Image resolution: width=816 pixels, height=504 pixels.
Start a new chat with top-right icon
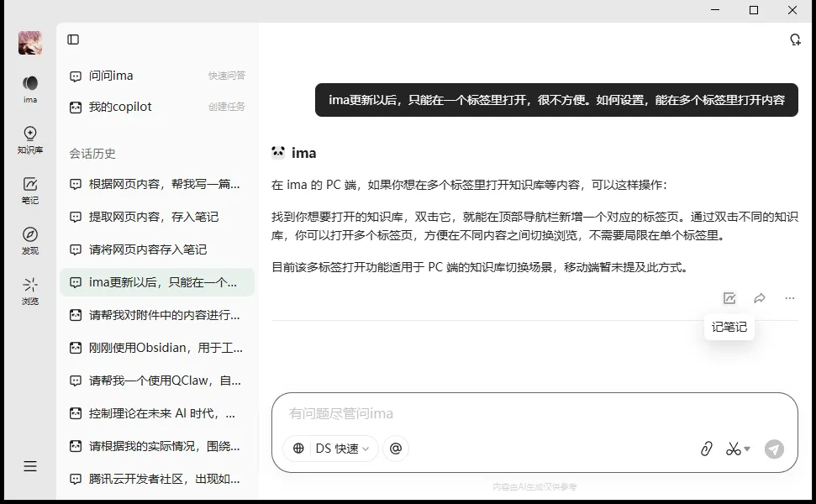pyautogui.click(x=795, y=39)
